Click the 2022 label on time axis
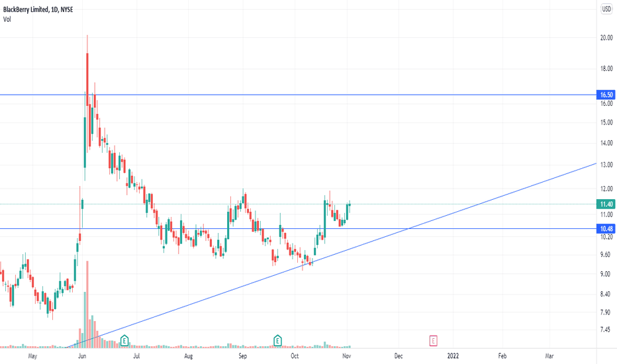 tap(453, 356)
